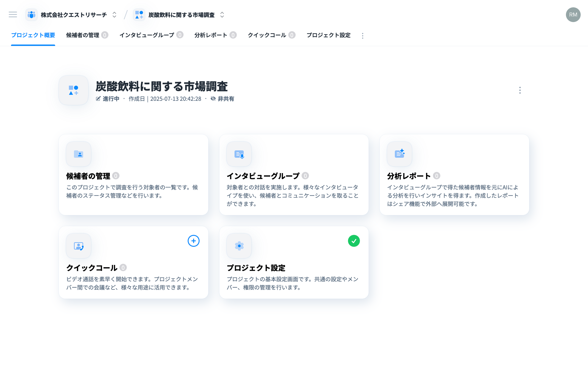Click the 候補者の管理 folder icon

tap(79, 154)
